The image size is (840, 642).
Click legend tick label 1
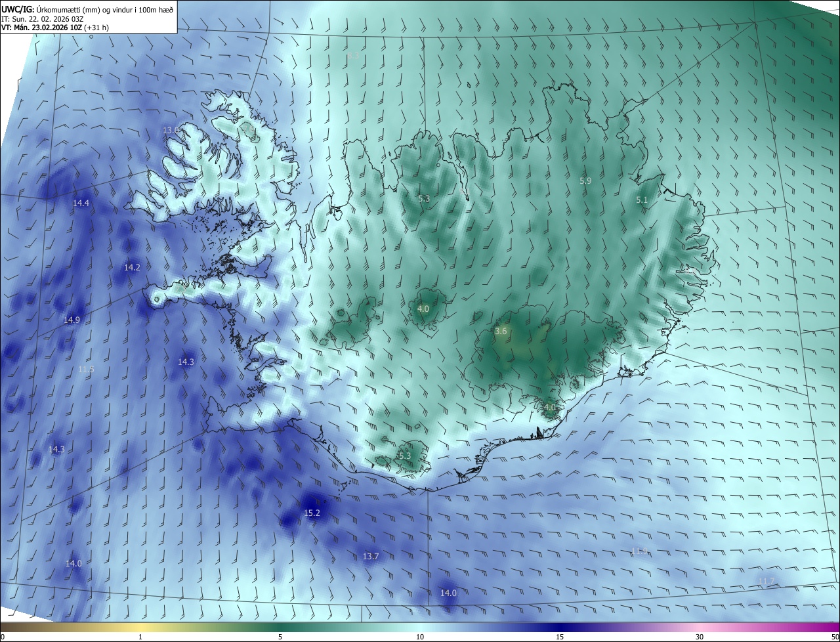(140, 637)
